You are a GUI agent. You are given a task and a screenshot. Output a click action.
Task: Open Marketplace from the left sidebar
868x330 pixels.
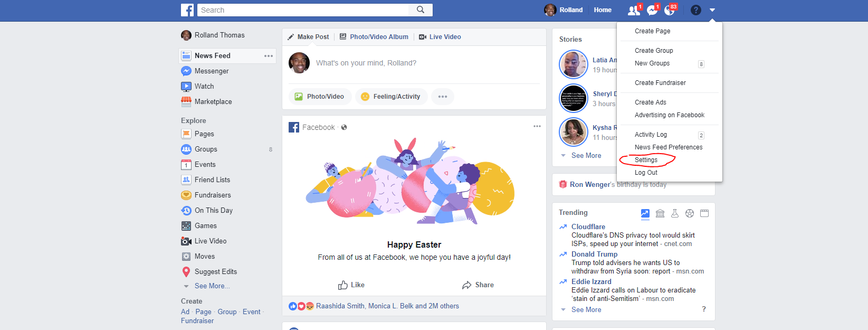[x=213, y=101]
